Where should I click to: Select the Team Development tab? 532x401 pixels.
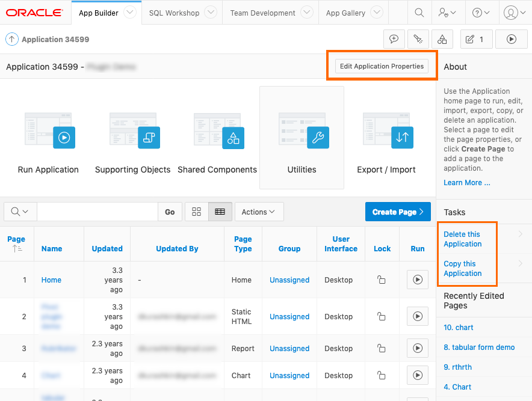click(x=262, y=13)
